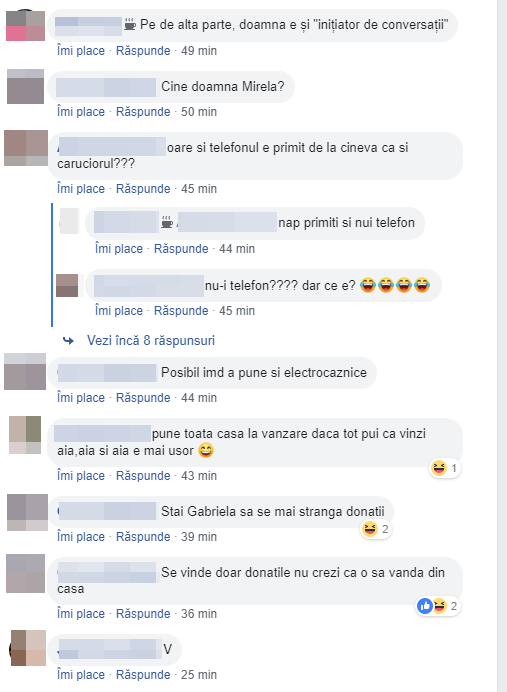
Task: Click like and haha reactions on 'Se vinde doar donatile' comment
Action: tap(438, 606)
